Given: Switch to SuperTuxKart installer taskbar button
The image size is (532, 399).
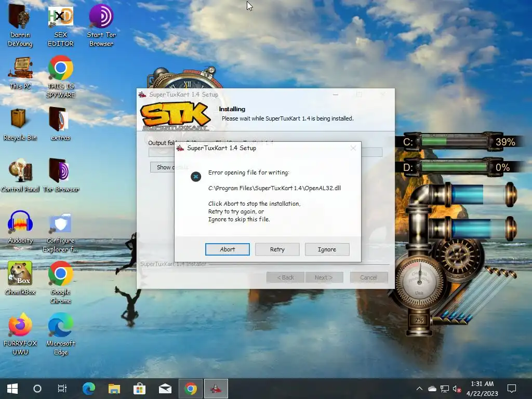Looking at the screenshot, I should [216, 389].
